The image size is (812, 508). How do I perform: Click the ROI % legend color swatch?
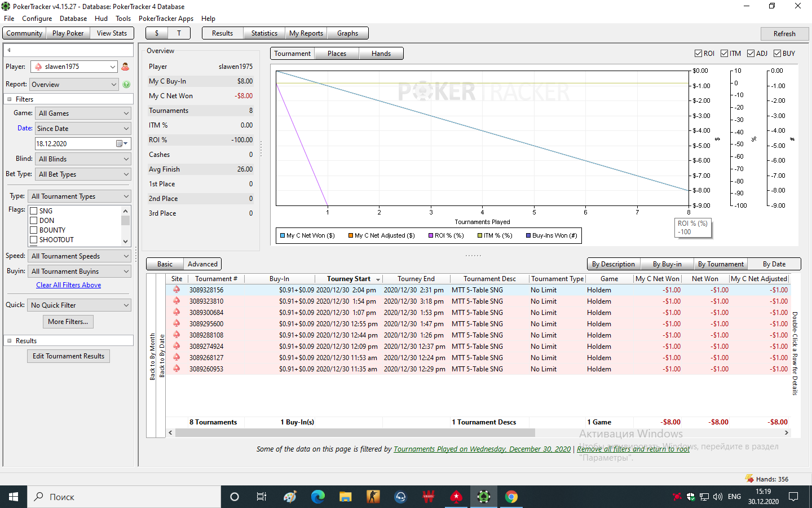pyautogui.click(x=431, y=236)
